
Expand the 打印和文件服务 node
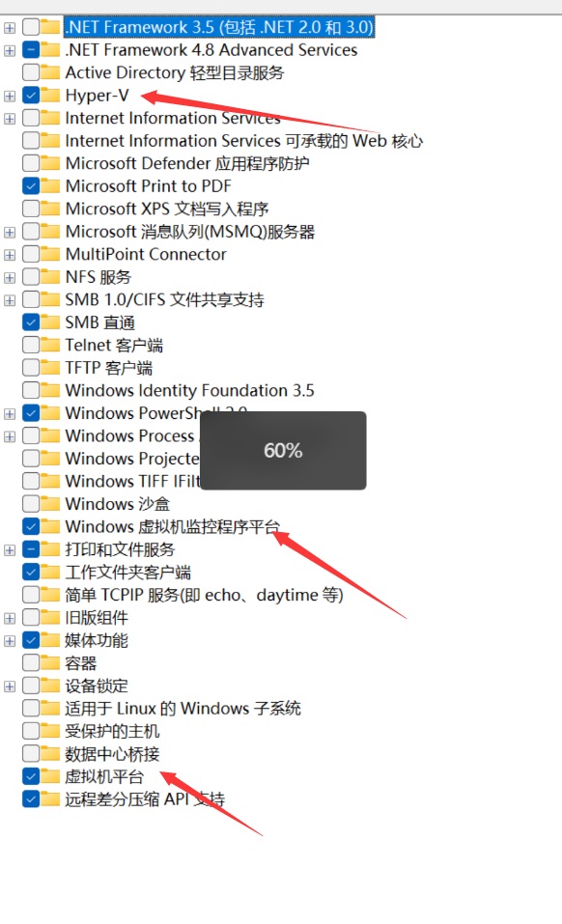click(10, 549)
